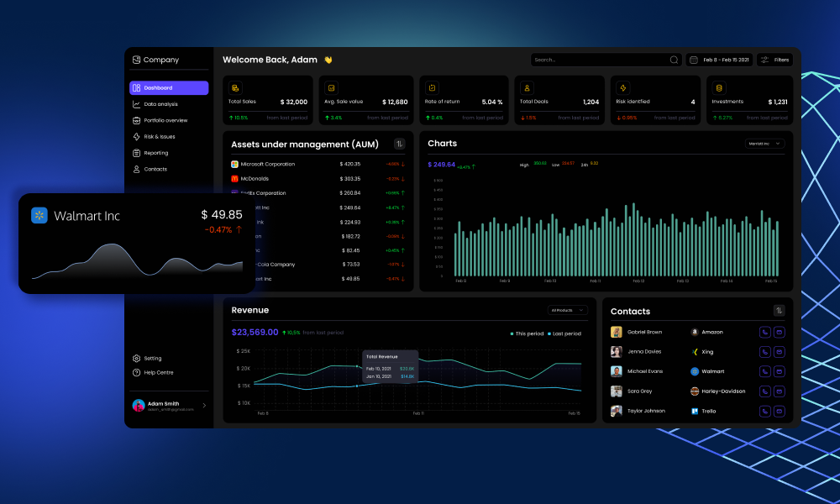Click the mail icon for Sara Grey
840x504 pixels.
point(780,391)
